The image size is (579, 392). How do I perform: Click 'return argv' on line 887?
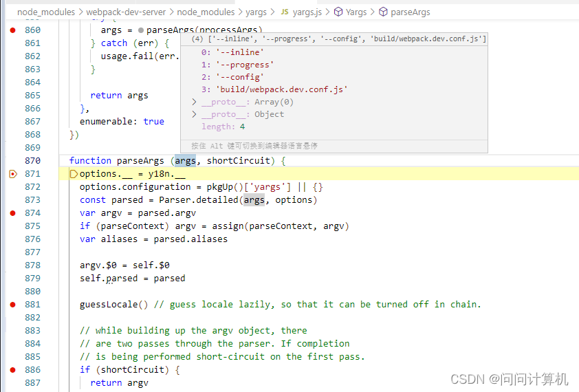point(119,383)
